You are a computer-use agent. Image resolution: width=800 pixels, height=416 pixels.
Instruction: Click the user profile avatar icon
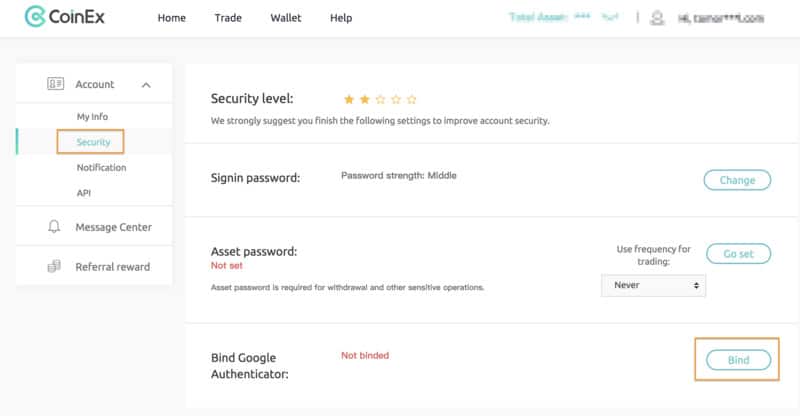[x=657, y=18]
